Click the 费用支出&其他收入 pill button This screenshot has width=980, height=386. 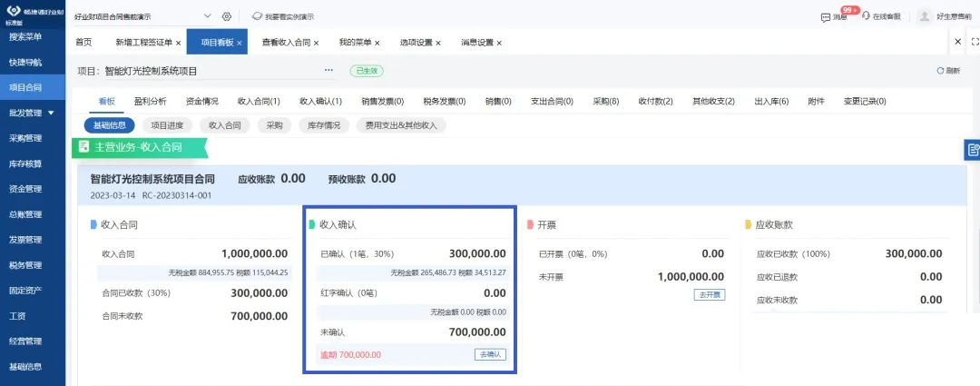coord(401,125)
